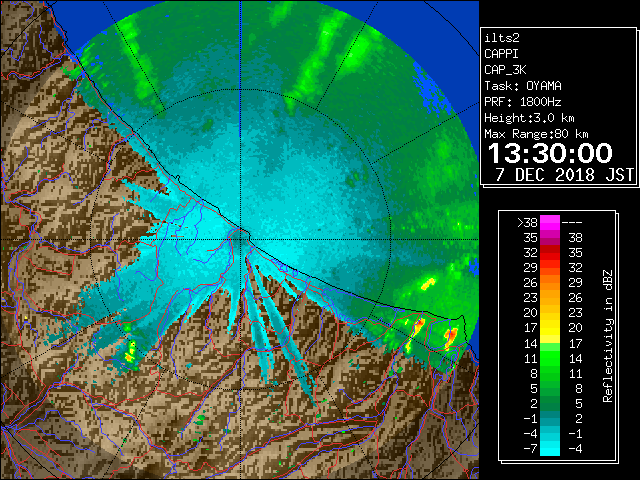This screenshot has width=640, height=480.
Task: Click the '7 DEC 2018 JST' date
Action: pos(564,175)
